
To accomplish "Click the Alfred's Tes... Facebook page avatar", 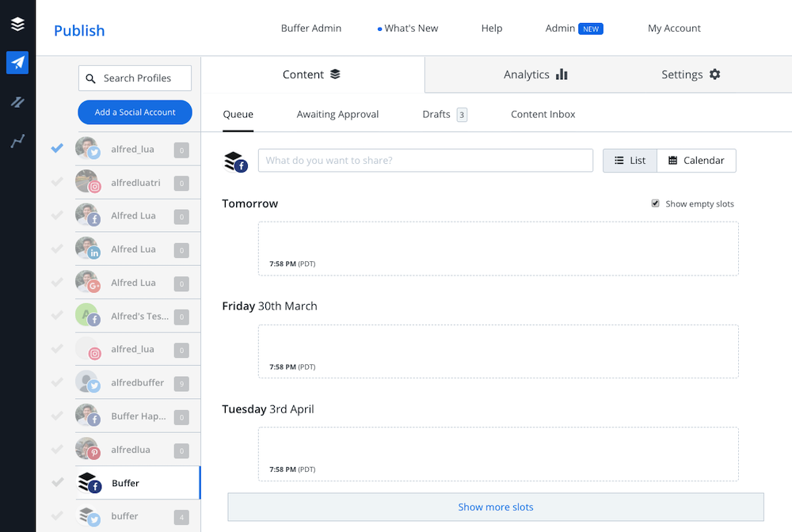I will click(x=88, y=315).
